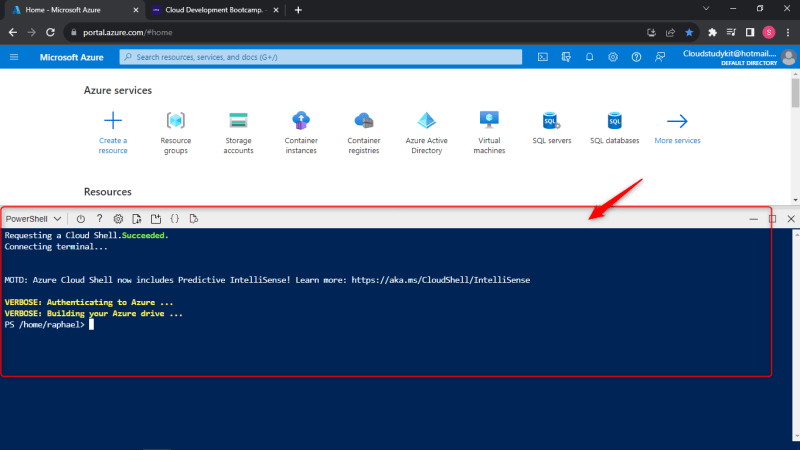The width and height of the screenshot is (800, 450).
Task: Reload the Azure portal page
Action: tap(51, 32)
